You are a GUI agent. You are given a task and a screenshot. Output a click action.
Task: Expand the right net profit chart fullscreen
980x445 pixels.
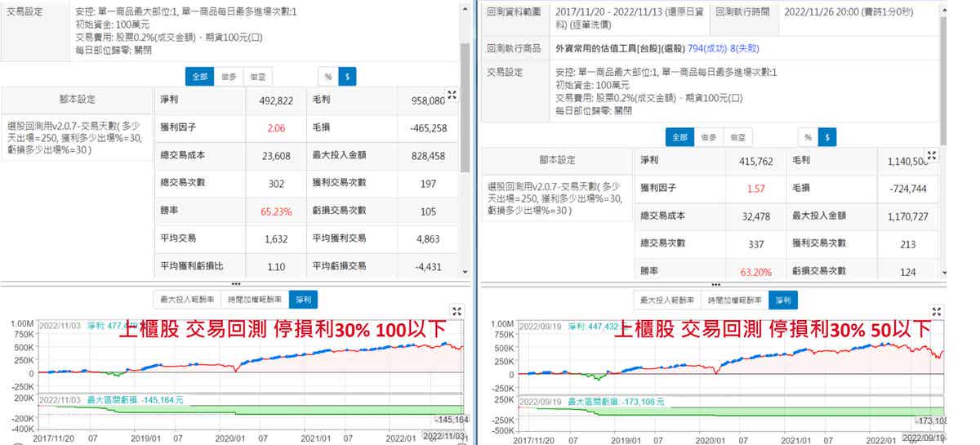tap(937, 311)
